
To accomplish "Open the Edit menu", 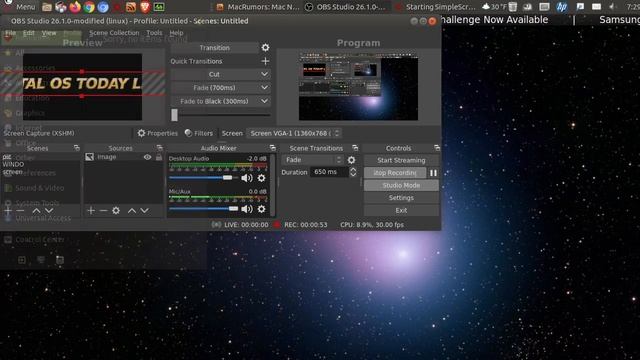I will point(29,33).
